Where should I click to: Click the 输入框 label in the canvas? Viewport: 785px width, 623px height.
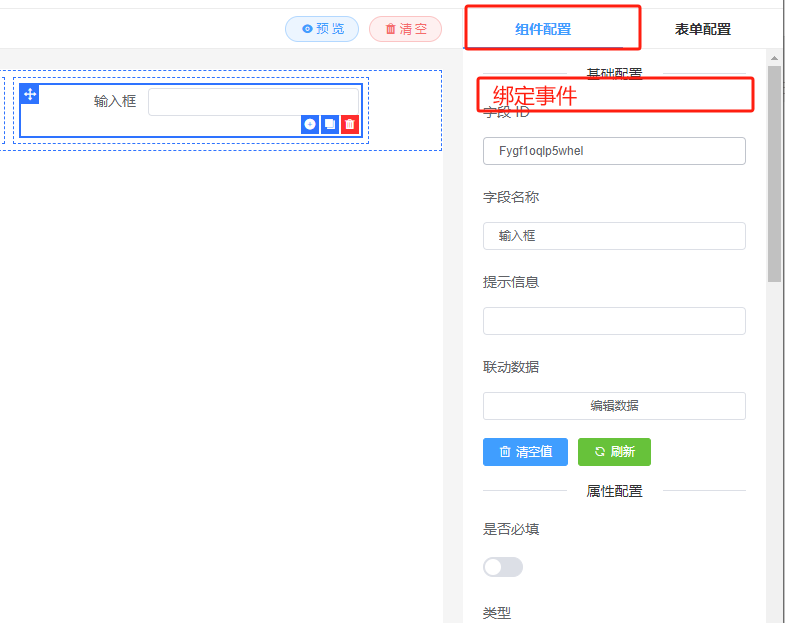pos(115,102)
